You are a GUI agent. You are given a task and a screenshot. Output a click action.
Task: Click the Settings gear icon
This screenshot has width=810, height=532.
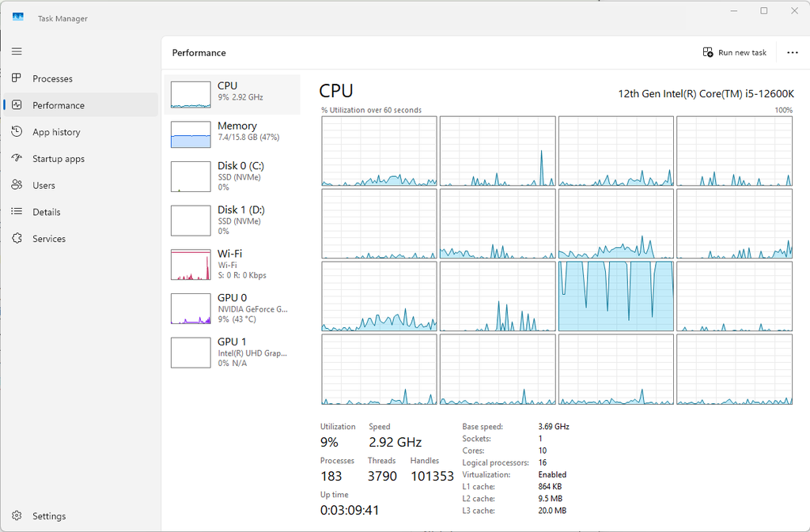tap(17, 515)
